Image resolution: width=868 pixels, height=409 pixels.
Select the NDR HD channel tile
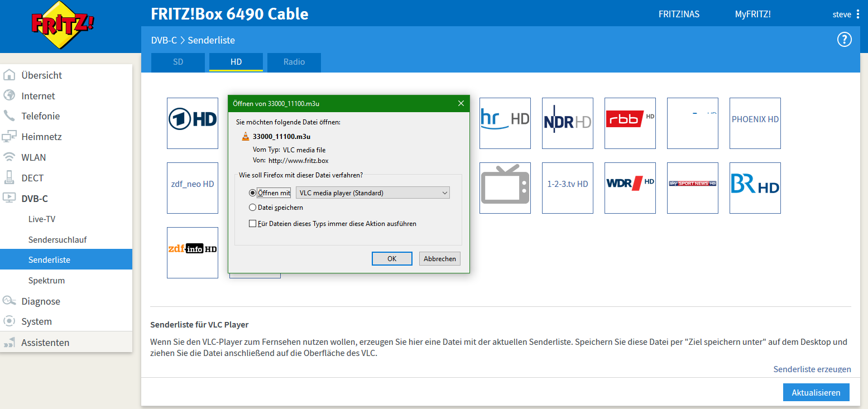coord(568,123)
